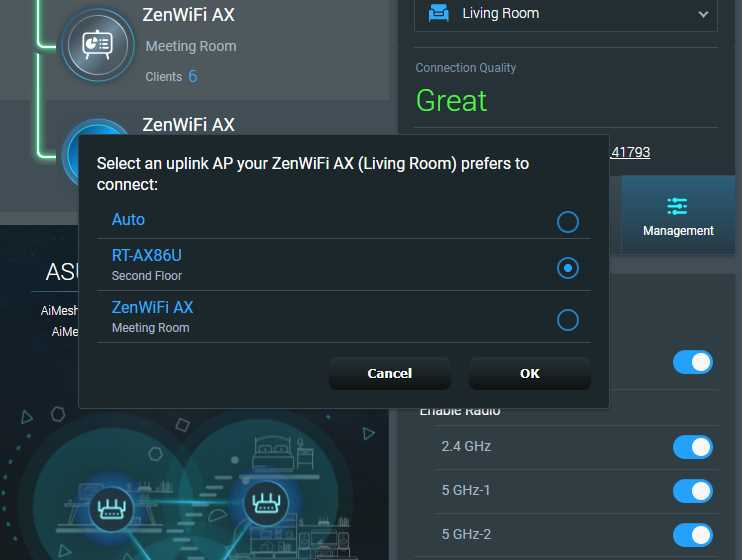This screenshot has height=560, width=742.
Task: Open the underlined 41793 link
Action: (630, 152)
